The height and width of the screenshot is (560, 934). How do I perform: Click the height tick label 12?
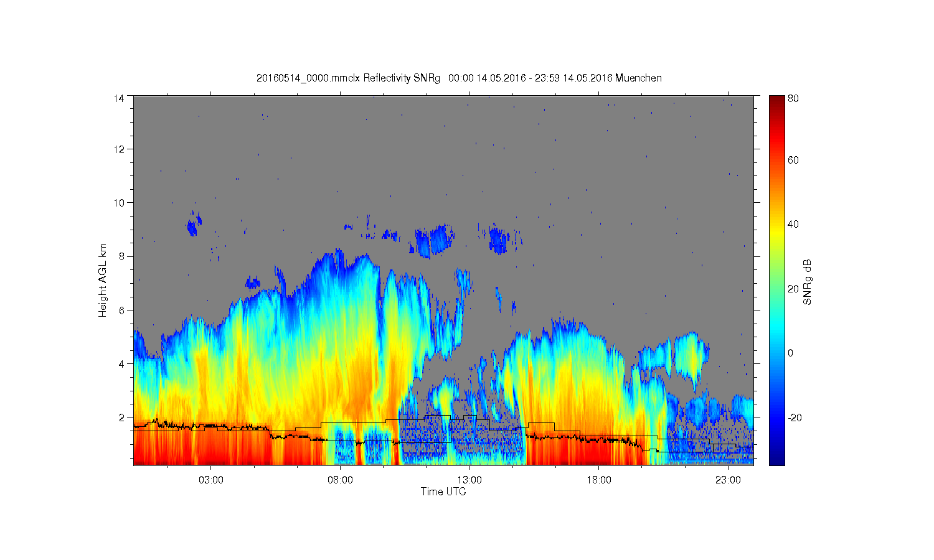click(x=119, y=149)
